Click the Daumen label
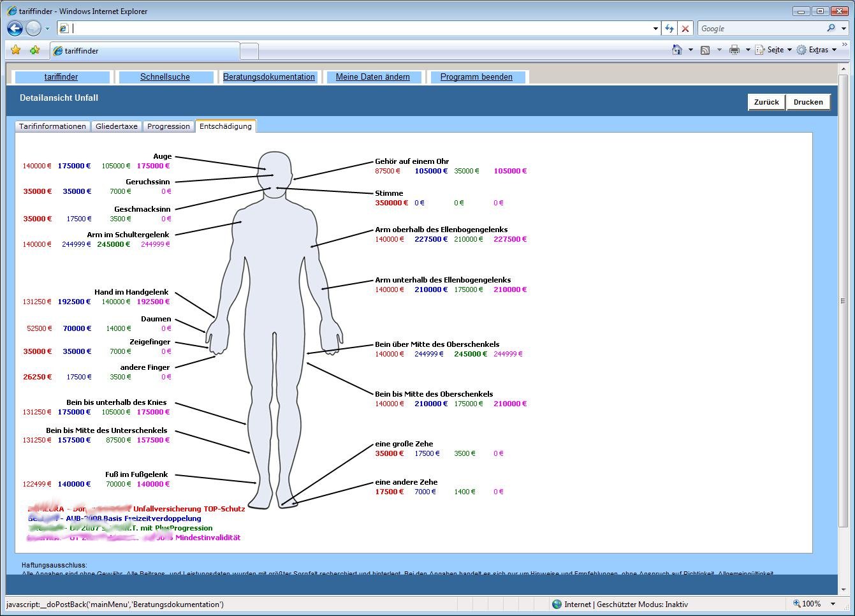Screen dimensions: 855x616 (156, 319)
